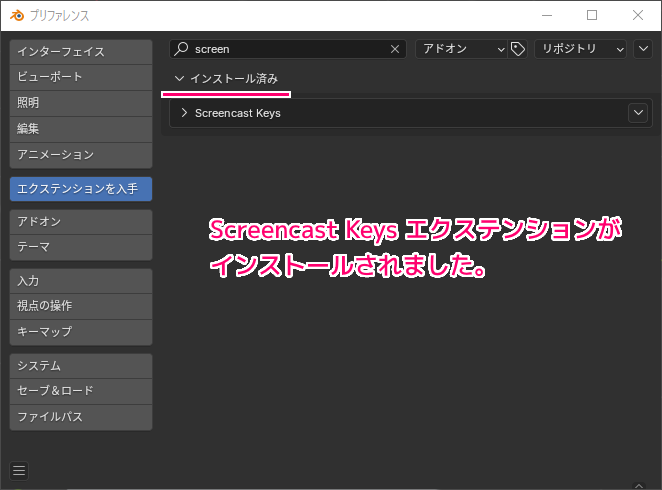
Task: Open the 照明 preferences tab
Action: 81,103
